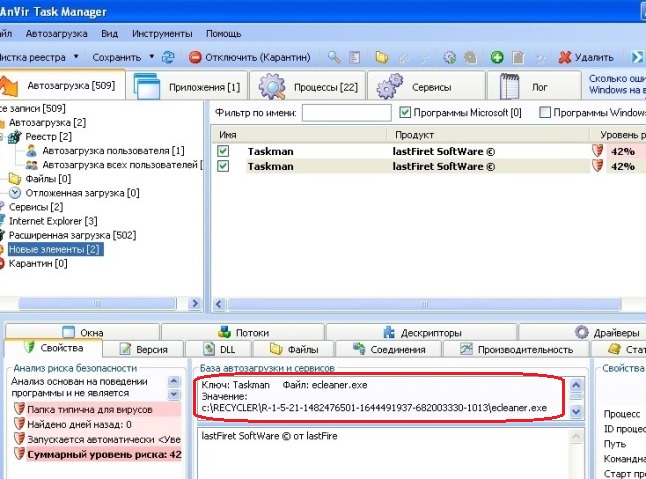Click the refresh icon after Сохранить
646x479 pixels.
(168, 57)
